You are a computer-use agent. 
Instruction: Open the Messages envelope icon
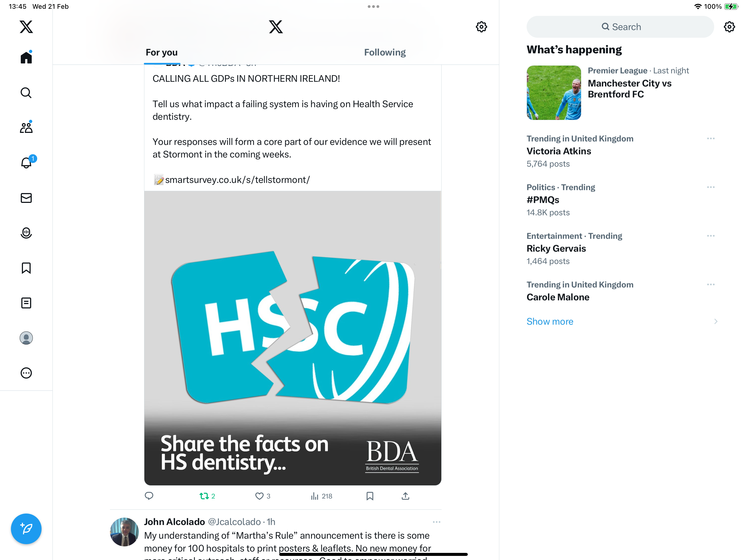pyautogui.click(x=26, y=198)
